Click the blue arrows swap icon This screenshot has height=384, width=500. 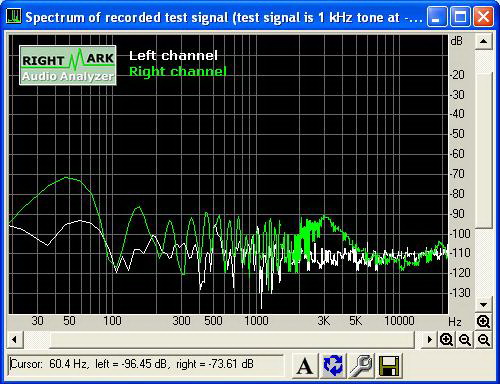333,366
